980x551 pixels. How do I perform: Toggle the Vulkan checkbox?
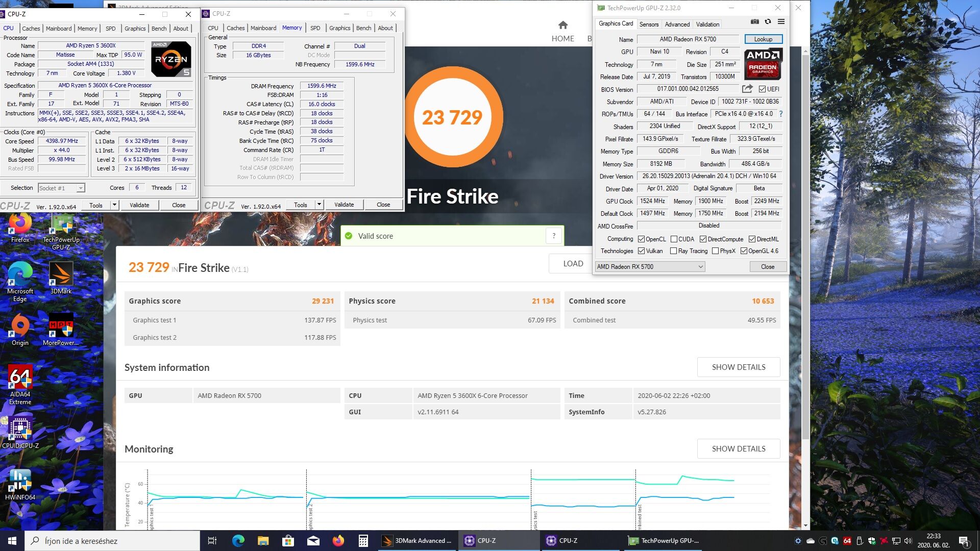642,251
